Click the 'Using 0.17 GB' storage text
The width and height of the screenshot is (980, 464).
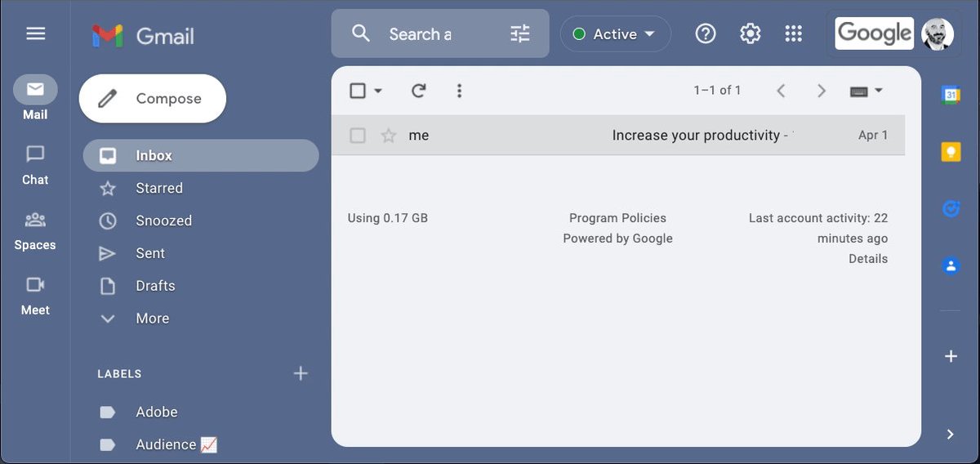click(x=387, y=218)
